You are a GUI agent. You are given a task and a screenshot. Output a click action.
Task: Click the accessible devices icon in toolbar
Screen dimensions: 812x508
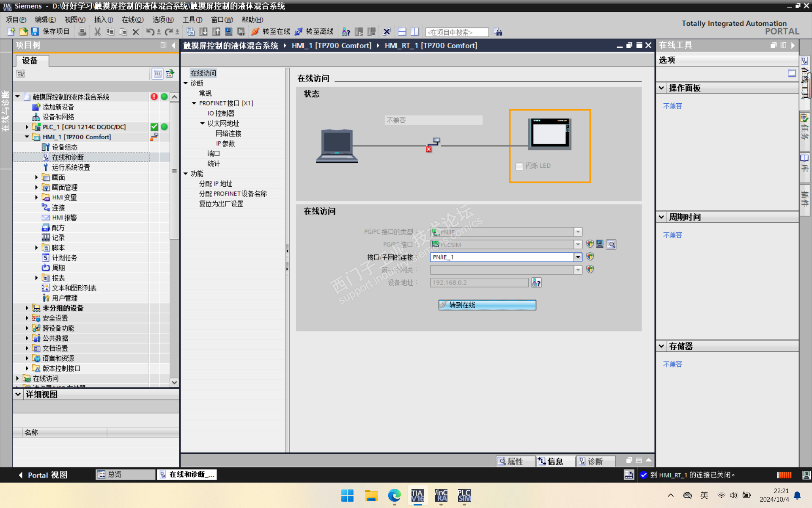(x=346, y=32)
